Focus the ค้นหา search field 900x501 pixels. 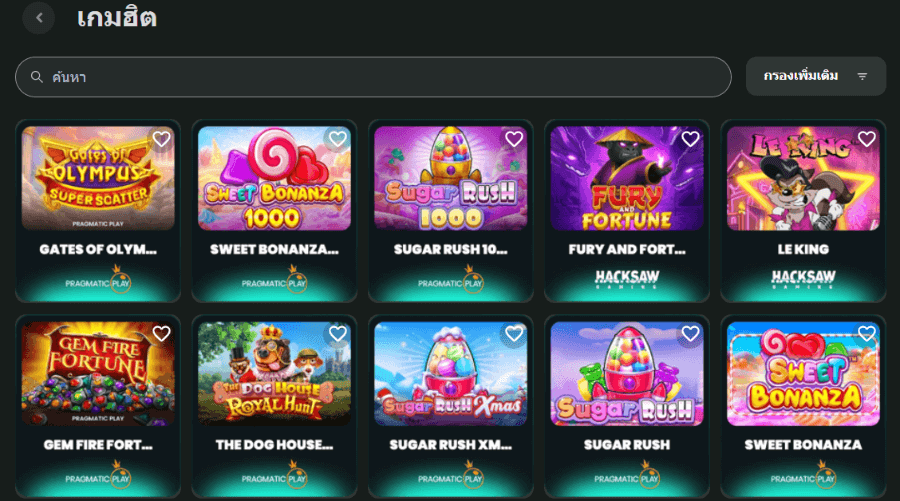(x=373, y=77)
